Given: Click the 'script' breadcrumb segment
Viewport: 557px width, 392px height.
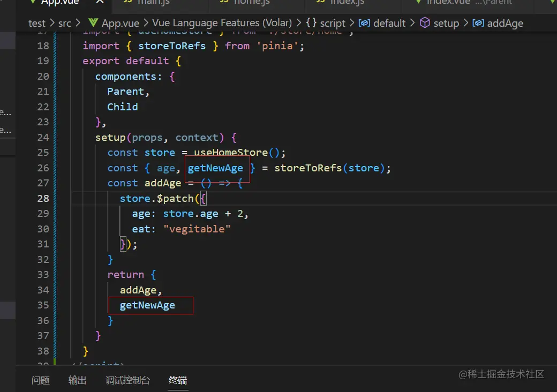Looking at the screenshot, I should coord(333,24).
